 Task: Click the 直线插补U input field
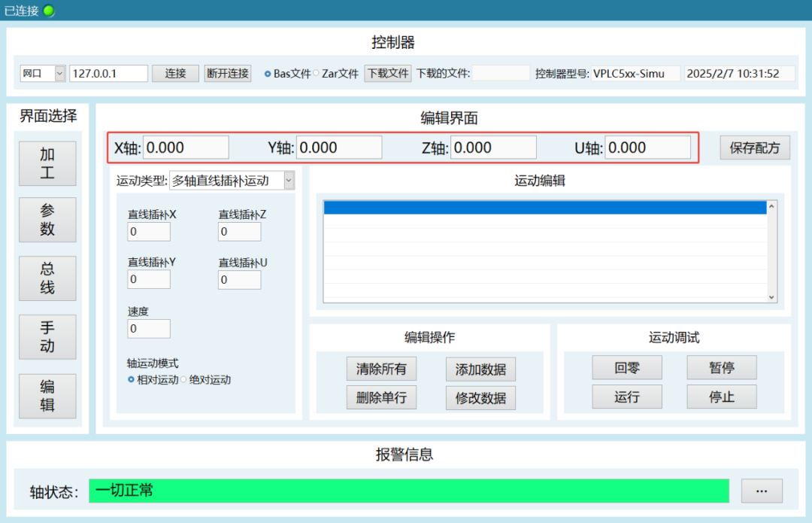click(239, 280)
